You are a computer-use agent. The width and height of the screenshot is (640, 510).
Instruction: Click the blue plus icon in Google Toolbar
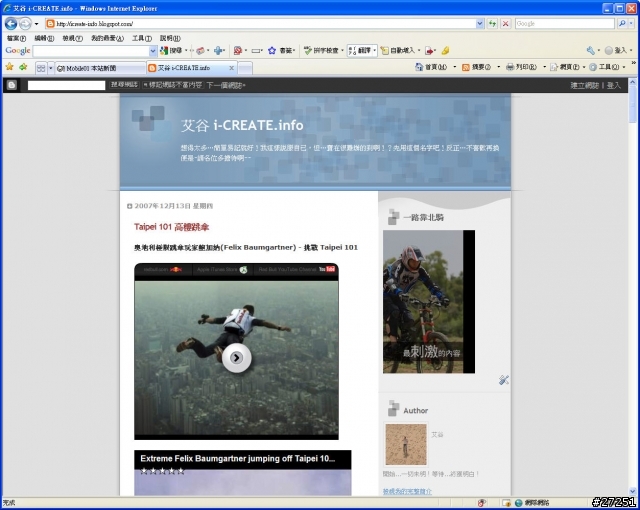(219, 51)
